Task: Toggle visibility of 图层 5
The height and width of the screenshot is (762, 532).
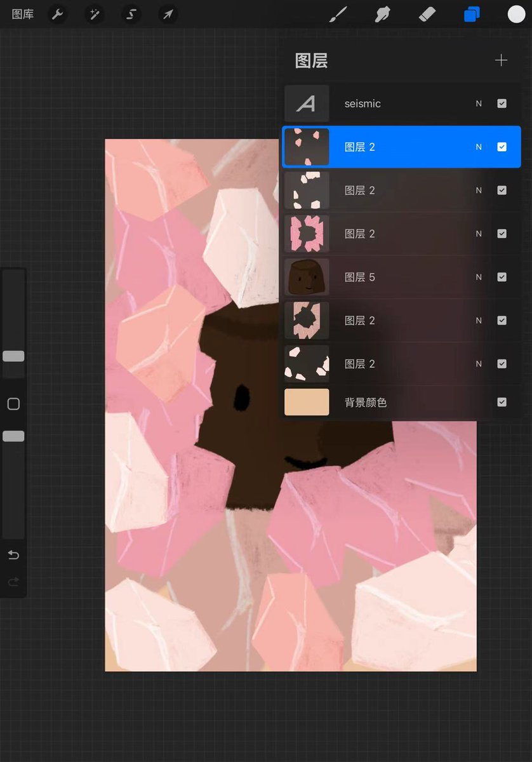Action: [502, 277]
